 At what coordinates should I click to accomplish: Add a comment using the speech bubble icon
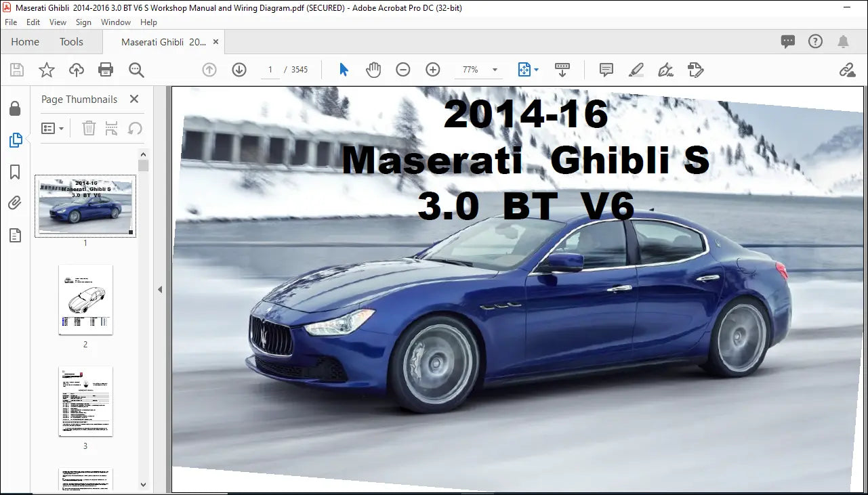pyautogui.click(x=606, y=69)
